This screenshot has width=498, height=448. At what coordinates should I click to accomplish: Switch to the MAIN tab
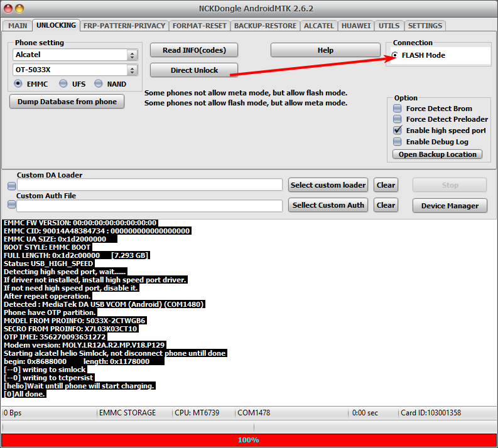(18, 26)
